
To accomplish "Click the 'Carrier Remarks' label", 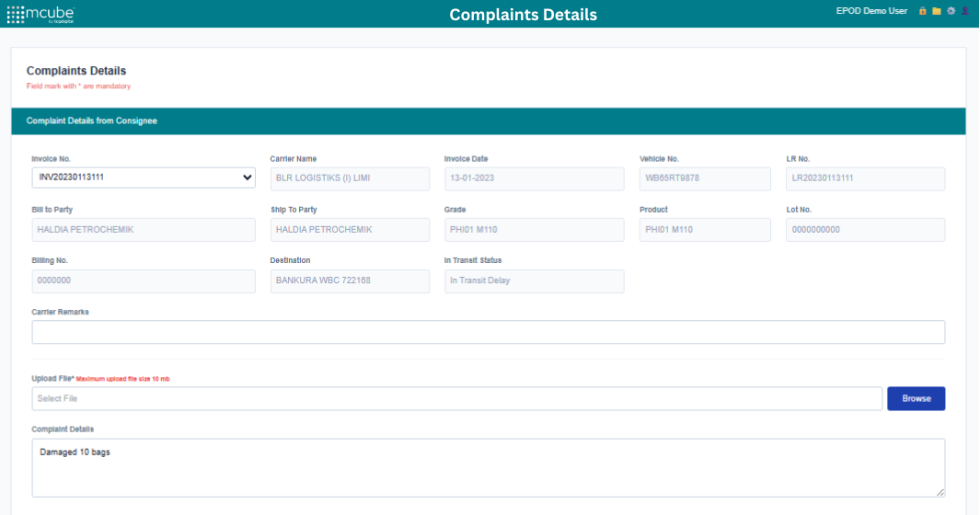I will (x=60, y=312).
